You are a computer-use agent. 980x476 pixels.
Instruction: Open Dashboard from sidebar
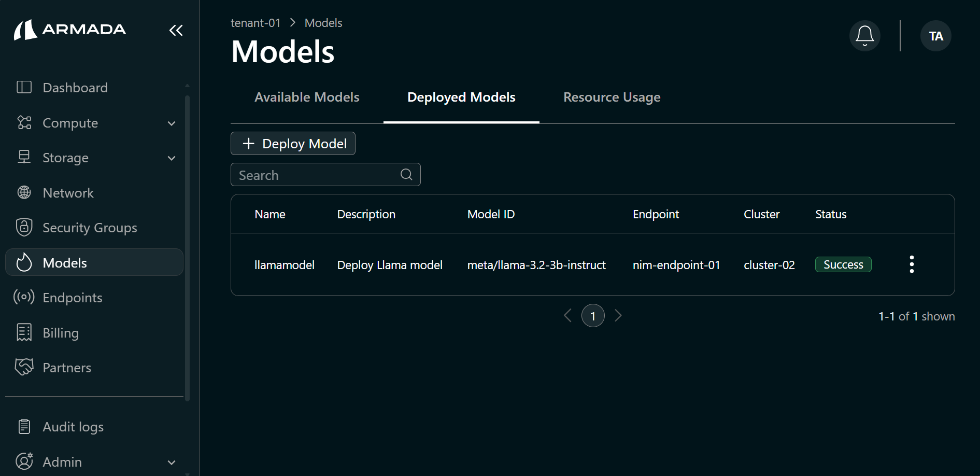(x=94, y=88)
